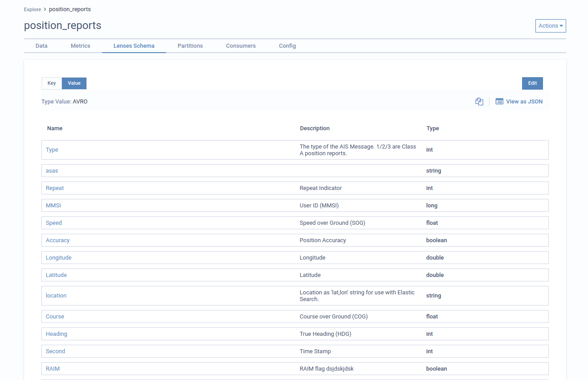
Task: Click 'Course over Ground (COG)' description
Action: click(334, 317)
